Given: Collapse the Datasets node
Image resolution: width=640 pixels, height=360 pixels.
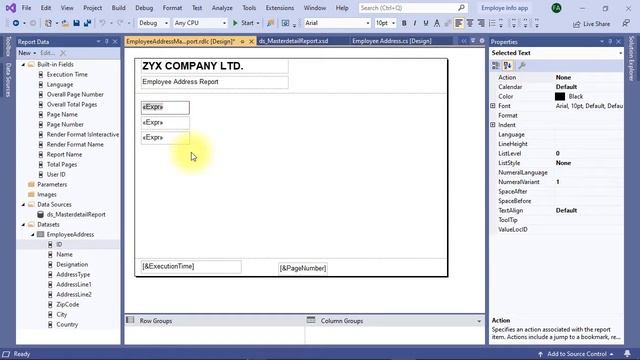Looking at the screenshot, I should pyautogui.click(x=23, y=224).
